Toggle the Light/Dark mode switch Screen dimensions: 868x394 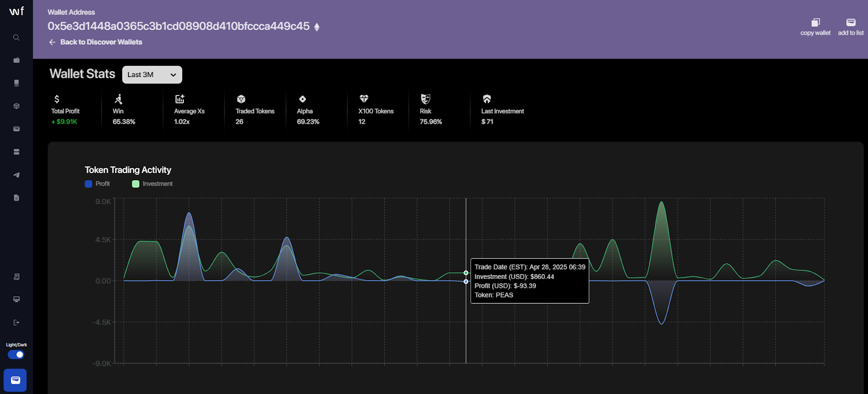coord(16,354)
